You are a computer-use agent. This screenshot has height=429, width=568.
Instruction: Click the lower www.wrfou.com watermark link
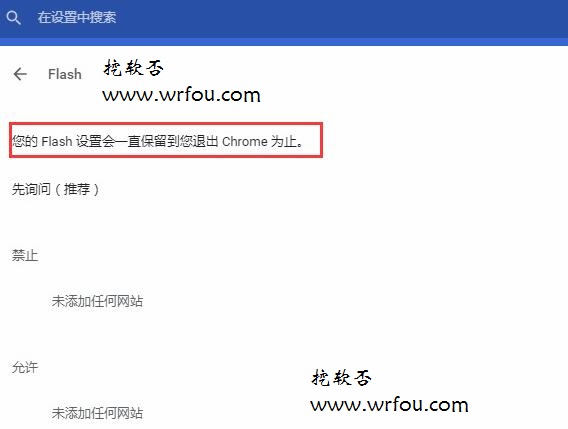pos(389,405)
